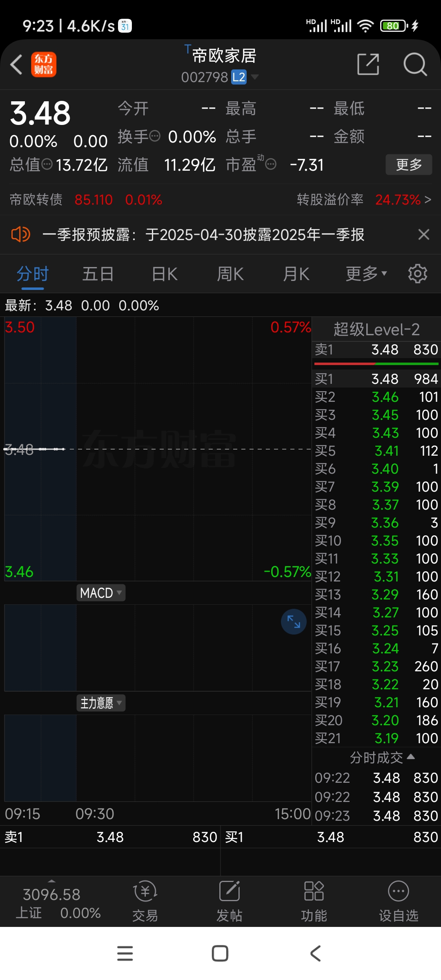
Task: Open the MACD indicator dropdown
Action: (101, 593)
